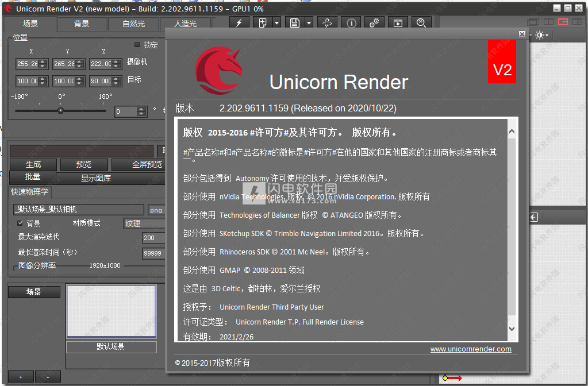The image size is (588, 386).
Task: Click the camera X value spinner arrows
Action: [x=43, y=64]
